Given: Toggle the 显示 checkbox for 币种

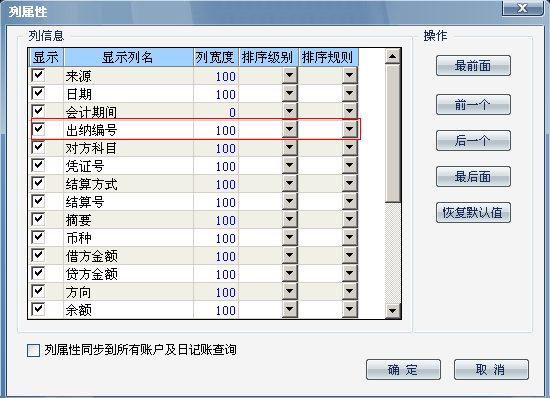Looking at the screenshot, I should [x=38, y=237].
